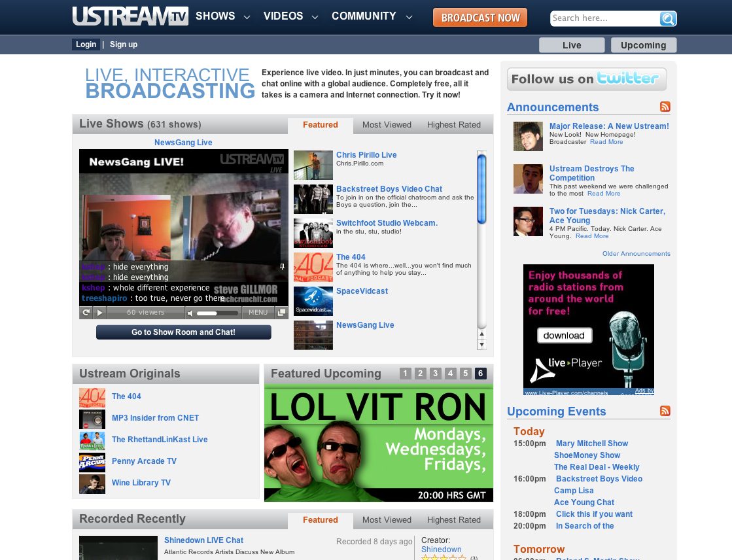Viewport: 732px width, 560px height.
Task: Click the search magnifier icon
Action: (x=668, y=19)
